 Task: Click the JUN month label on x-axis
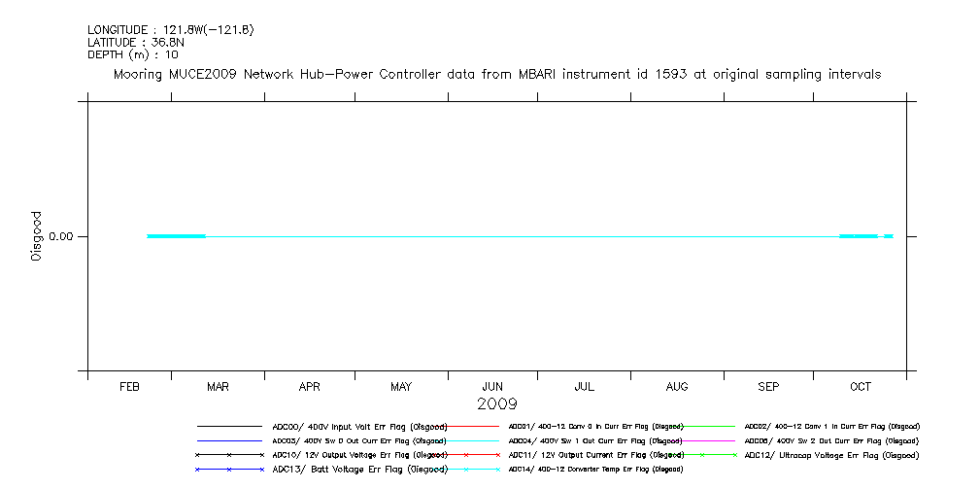point(492,387)
